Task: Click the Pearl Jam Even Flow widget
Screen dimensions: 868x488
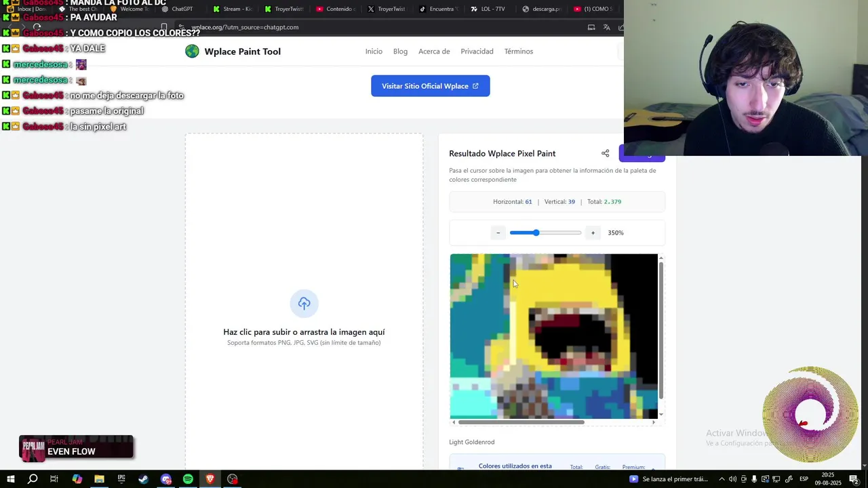Action: [x=76, y=447]
